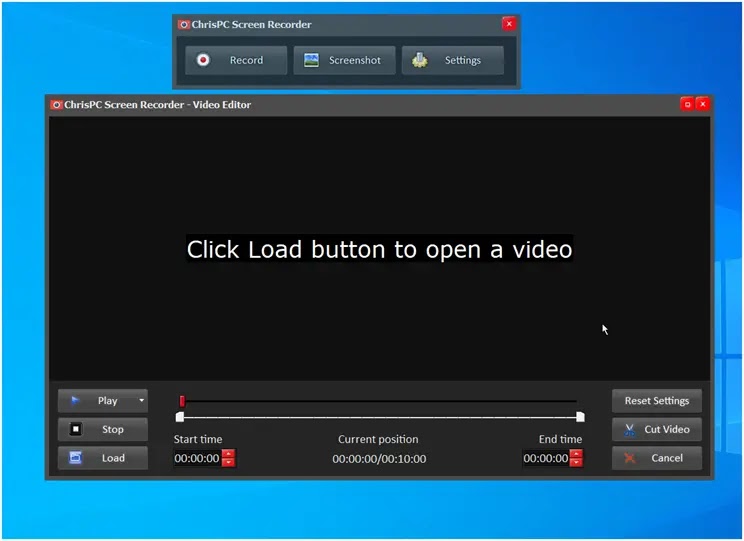744x541 pixels.
Task: Click the Video Editor title bar app icon
Action: [x=56, y=104]
